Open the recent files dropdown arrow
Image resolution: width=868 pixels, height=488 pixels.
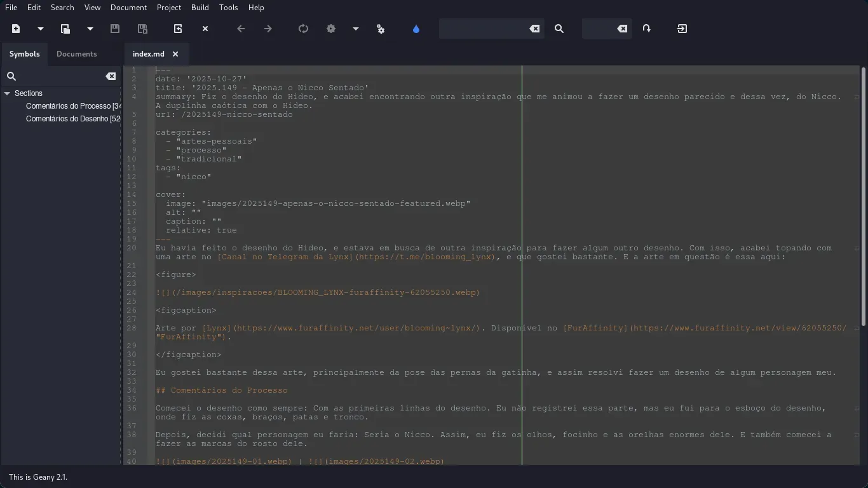coord(90,29)
